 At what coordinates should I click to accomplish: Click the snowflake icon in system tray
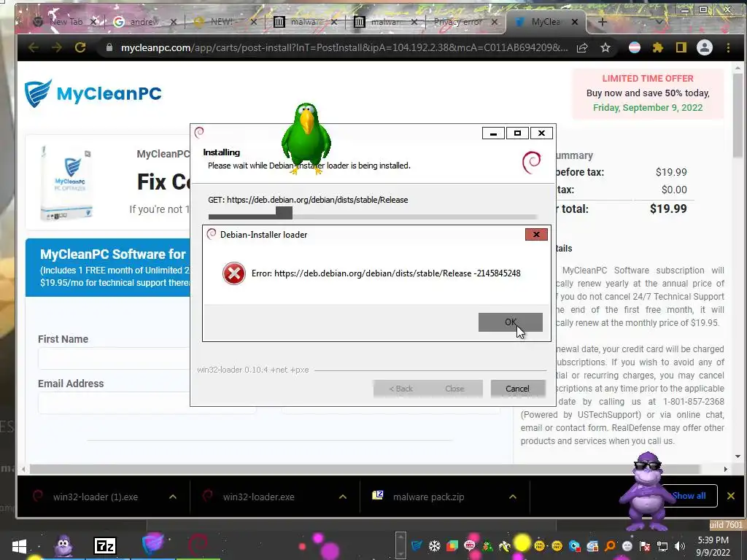(x=435, y=545)
